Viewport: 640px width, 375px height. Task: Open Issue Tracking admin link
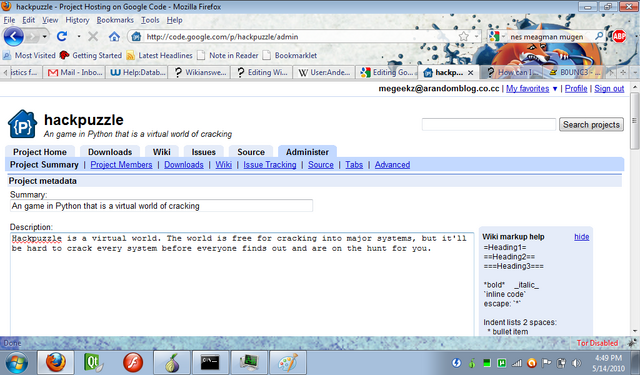270,165
